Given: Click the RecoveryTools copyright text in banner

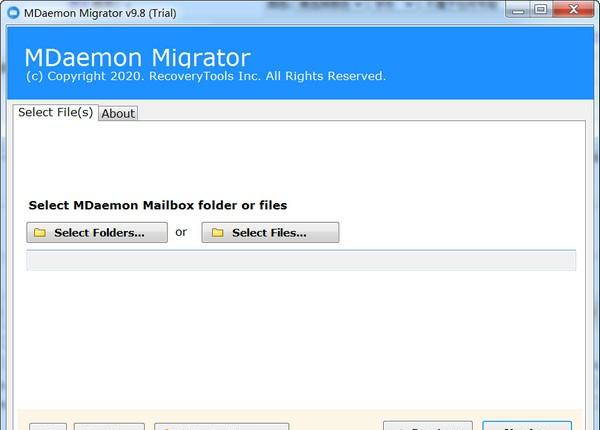Looking at the screenshot, I should click(x=206, y=76).
